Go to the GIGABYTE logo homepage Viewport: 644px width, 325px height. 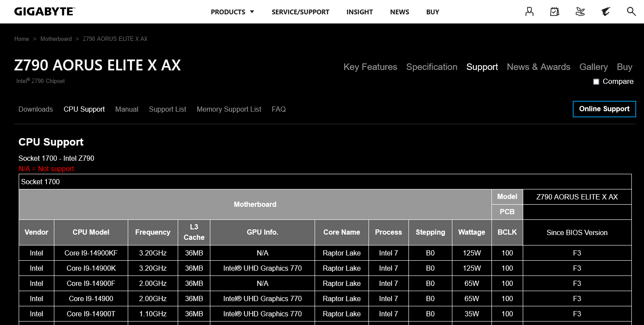pos(44,12)
